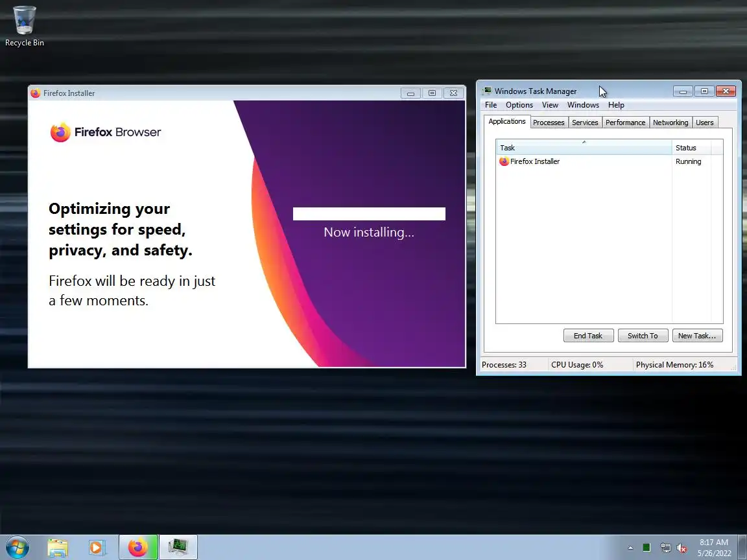Open the Recycle Bin desktop icon
This screenshot has height=560, width=747.
(x=24, y=26)
